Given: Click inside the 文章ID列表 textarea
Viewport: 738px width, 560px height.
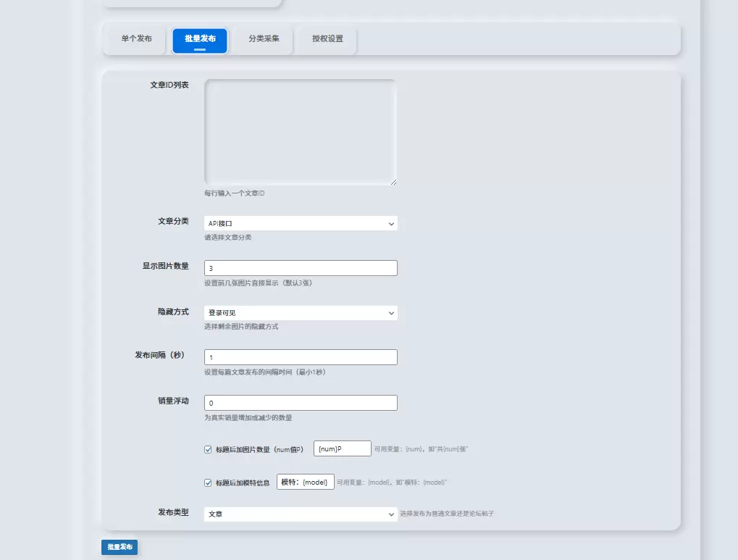Looking at the screenshot, I should pos(301,132).
